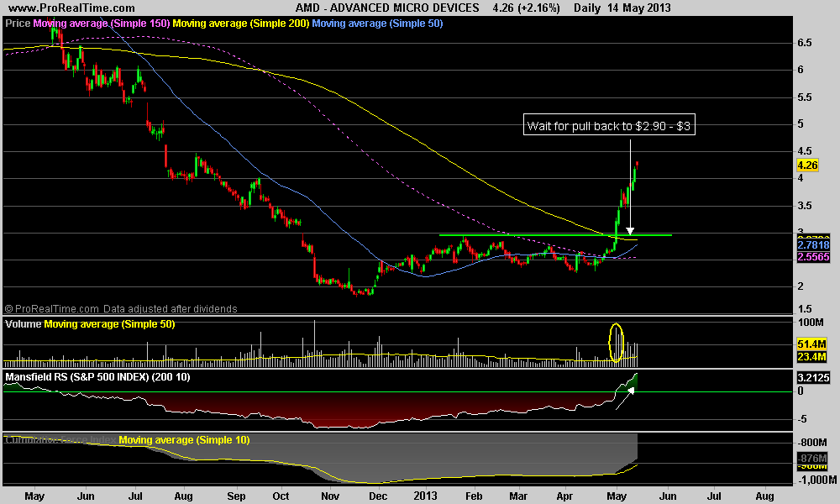Image resolution: width=840 pixels, height=504 pixels.
Task: Click the 4.5 price axis label
Action: coord(804,151)
